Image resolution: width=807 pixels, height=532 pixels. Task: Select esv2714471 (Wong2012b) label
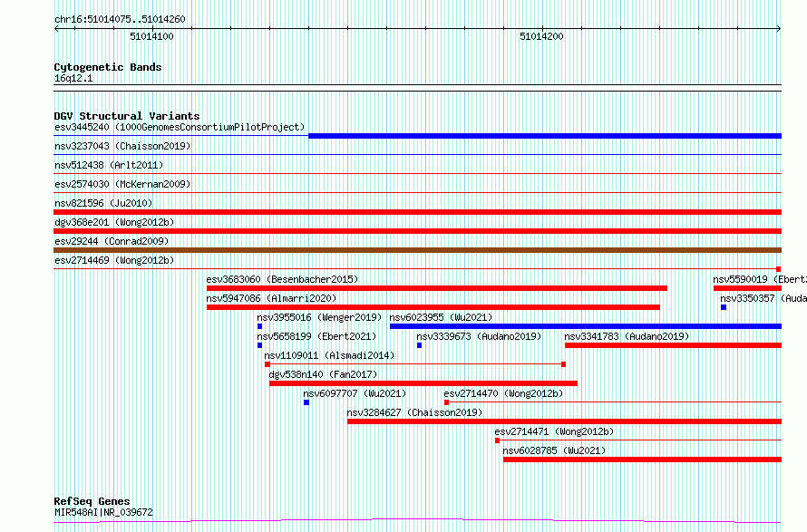[x=554, y=431]
